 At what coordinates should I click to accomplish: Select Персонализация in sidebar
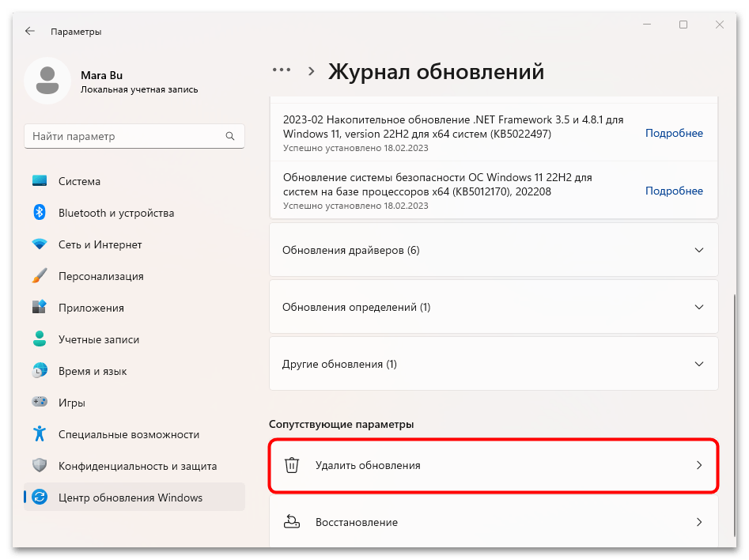[x=134, y=276]
